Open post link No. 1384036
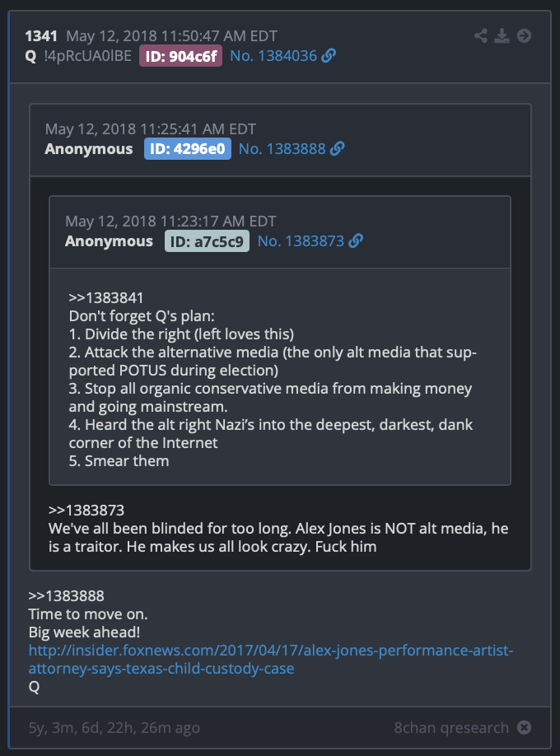The width and height of the screenshot is (560, 756). [273, 56]
